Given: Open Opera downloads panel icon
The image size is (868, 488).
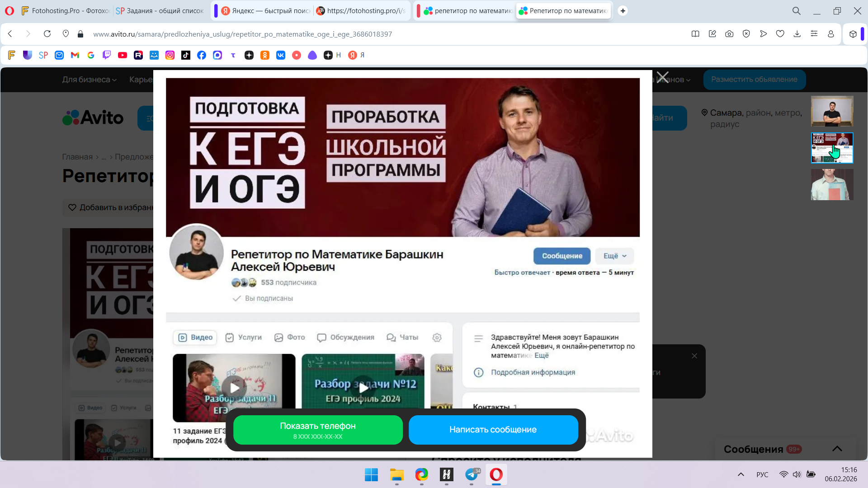Looking at the screenshot, I should point(797,34).
